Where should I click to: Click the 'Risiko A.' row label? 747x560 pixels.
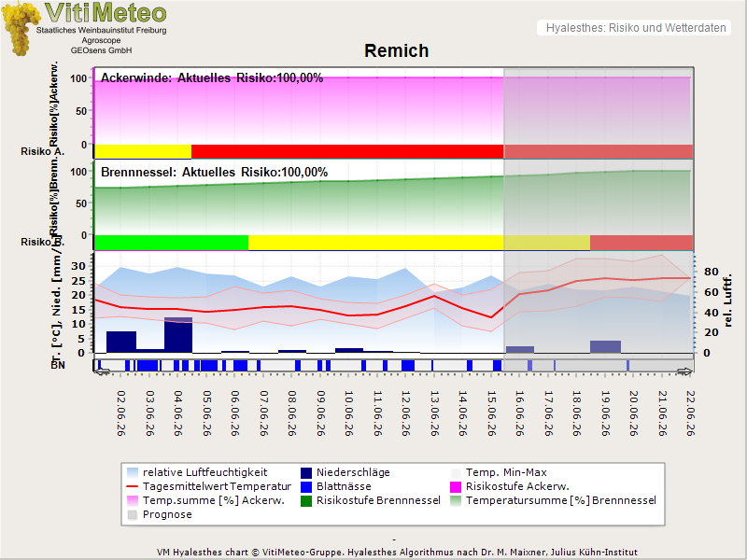[42, 151]
